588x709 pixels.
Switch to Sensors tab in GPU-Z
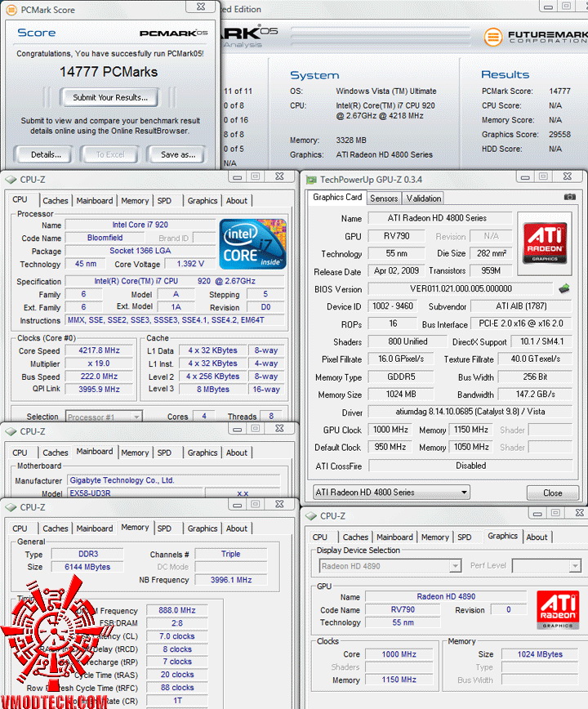click(x=384, y=198)
